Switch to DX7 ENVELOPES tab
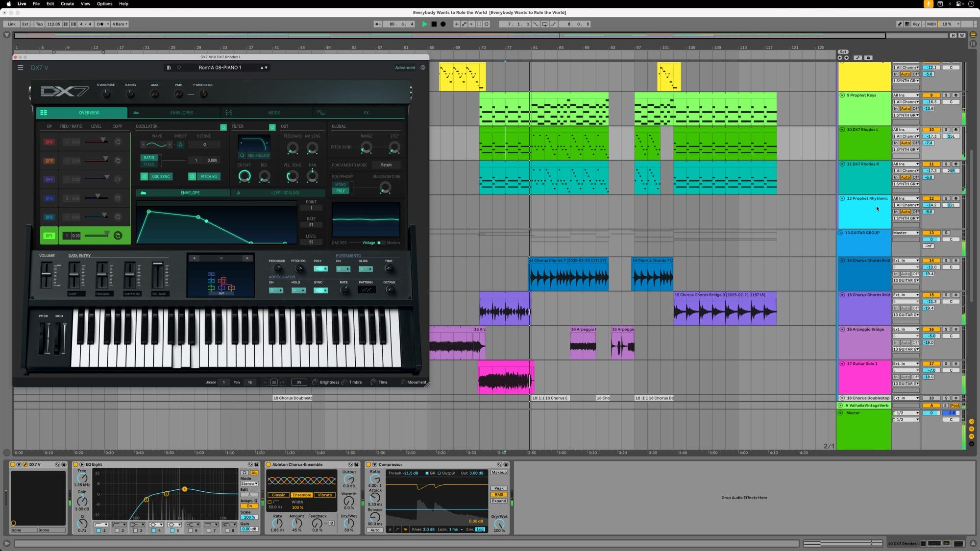980x551 pixels. click(175, 113)
